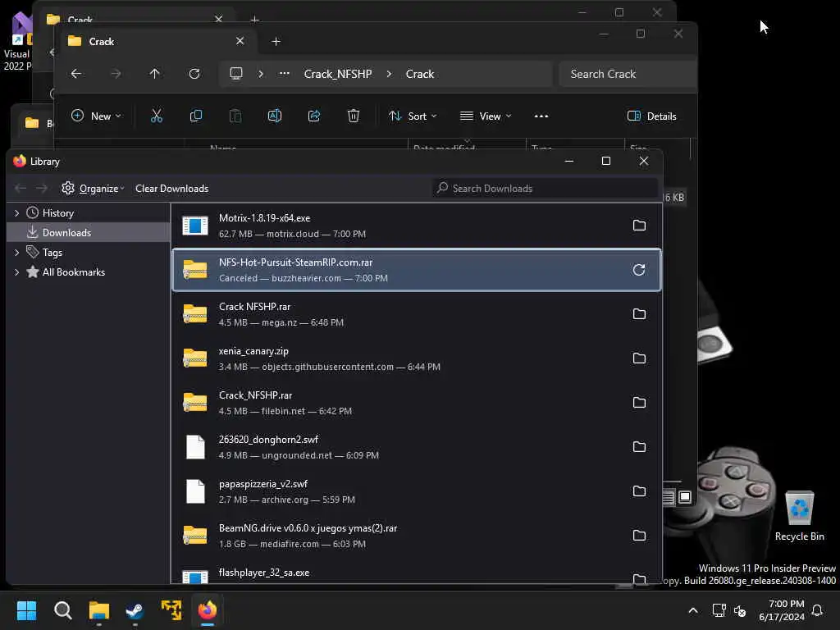
Task: Click Clear Downloads button
Action: pos(172,189)
